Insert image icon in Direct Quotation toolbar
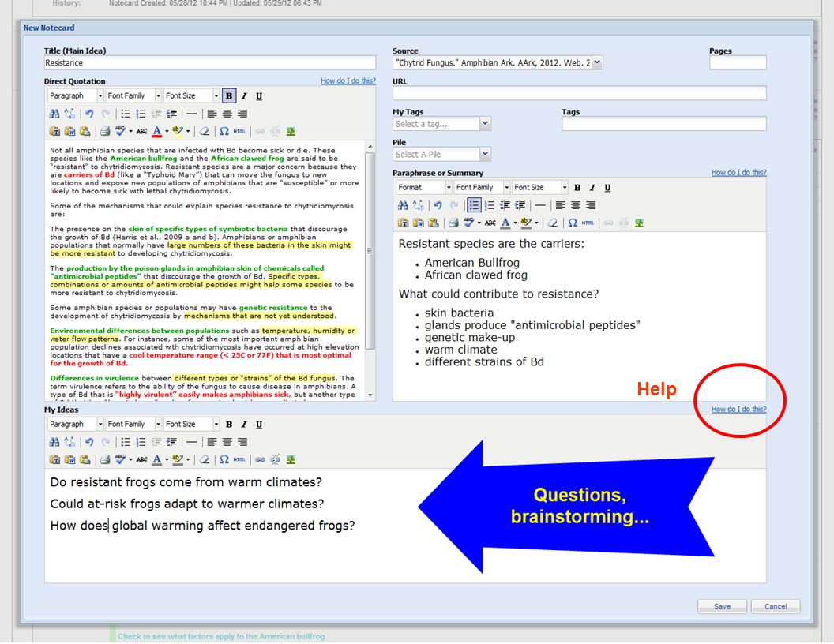Screen dimensions: 834x644 tap(291, 131)
